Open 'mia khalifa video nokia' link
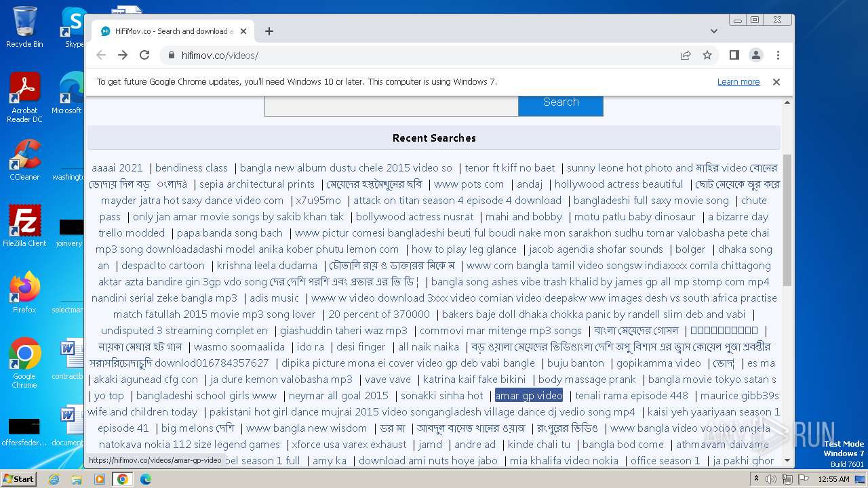Image resolution: width=868 pixels, height=488 pixels. (564, 461)
